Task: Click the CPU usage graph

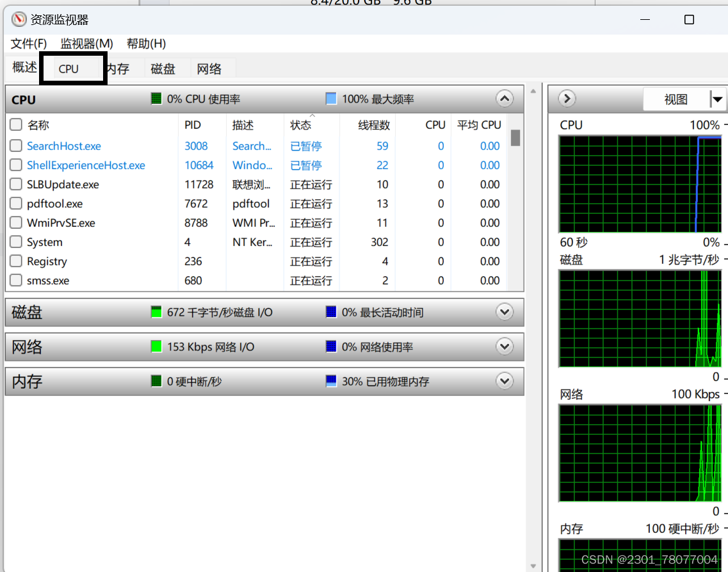Action: (x=640, y=184)
